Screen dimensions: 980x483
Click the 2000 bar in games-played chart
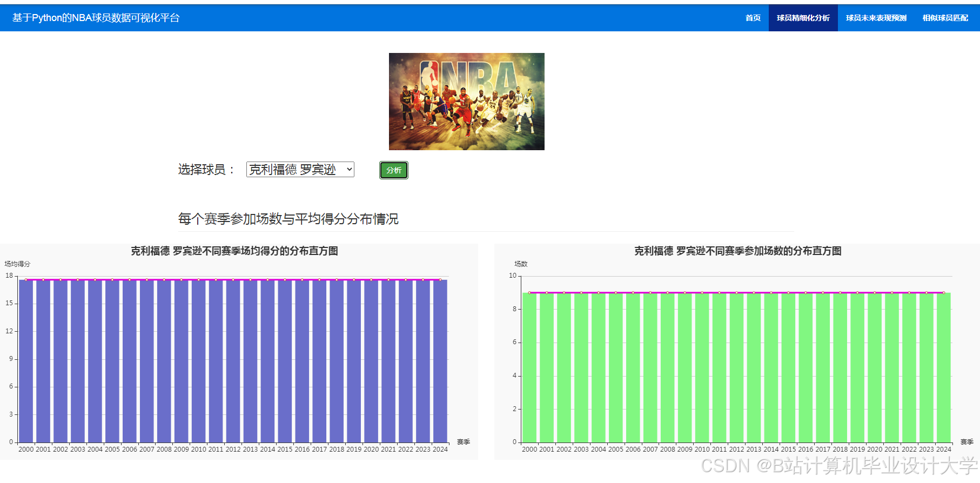[x=529, y=367]
